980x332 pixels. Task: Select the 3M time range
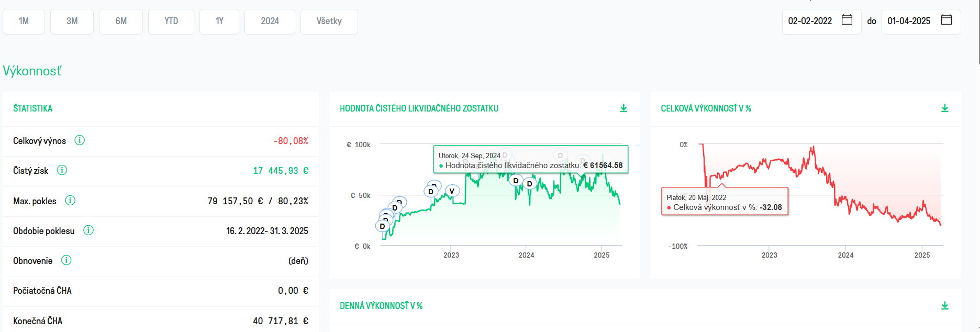(72, 21)
